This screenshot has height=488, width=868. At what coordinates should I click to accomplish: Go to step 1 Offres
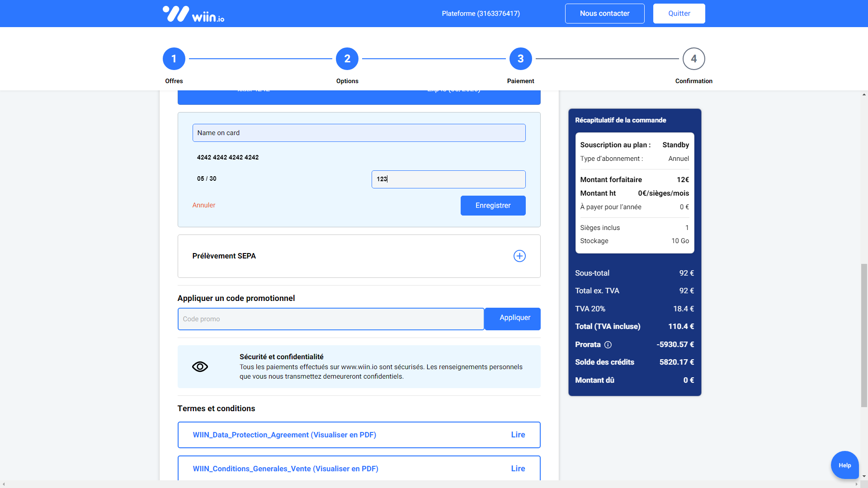pos(174,59)
